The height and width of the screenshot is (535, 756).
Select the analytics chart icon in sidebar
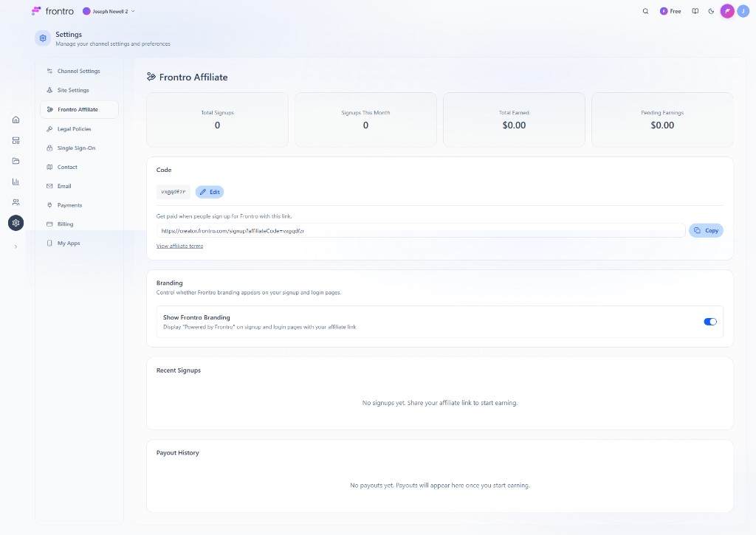coord(16,181)
